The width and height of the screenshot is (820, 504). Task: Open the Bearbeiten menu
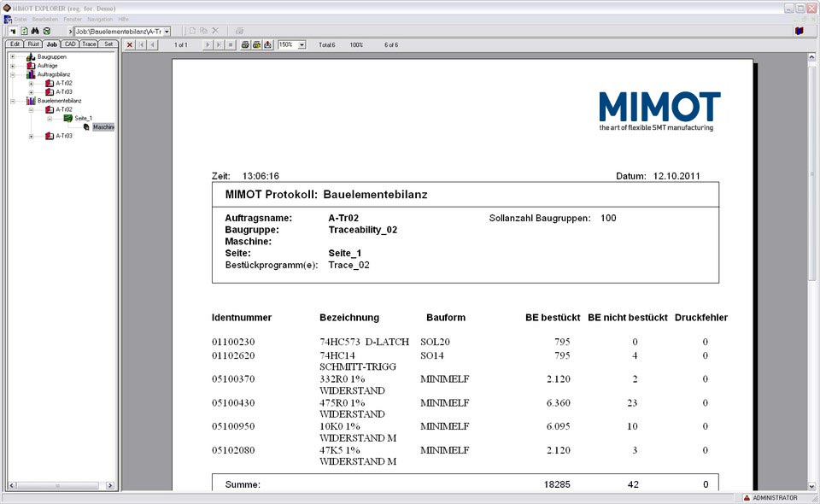click(x=45, y=20)
